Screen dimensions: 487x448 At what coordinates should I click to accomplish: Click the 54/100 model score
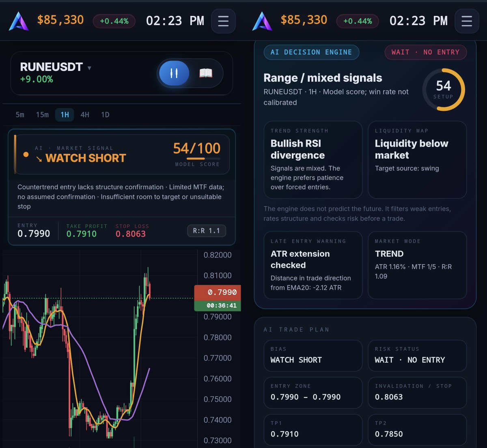point(197,148)
